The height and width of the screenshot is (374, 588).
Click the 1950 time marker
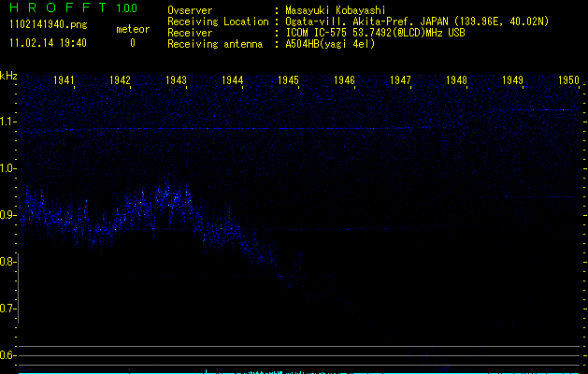tap(569, 81)
